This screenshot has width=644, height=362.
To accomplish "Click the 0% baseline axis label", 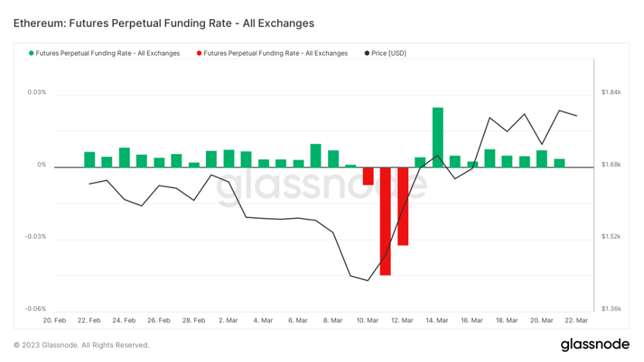I will 41,165.
